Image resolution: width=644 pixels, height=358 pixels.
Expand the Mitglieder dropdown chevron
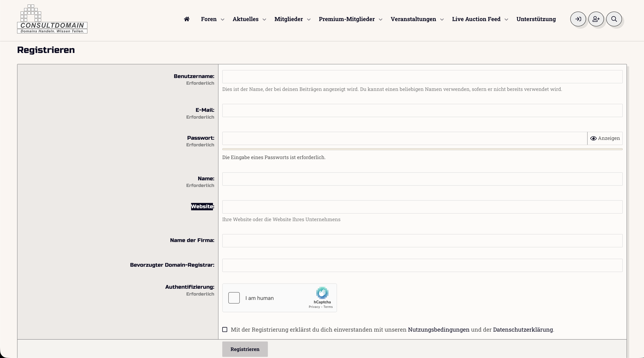pyautogui.click(x=309, y=20)
